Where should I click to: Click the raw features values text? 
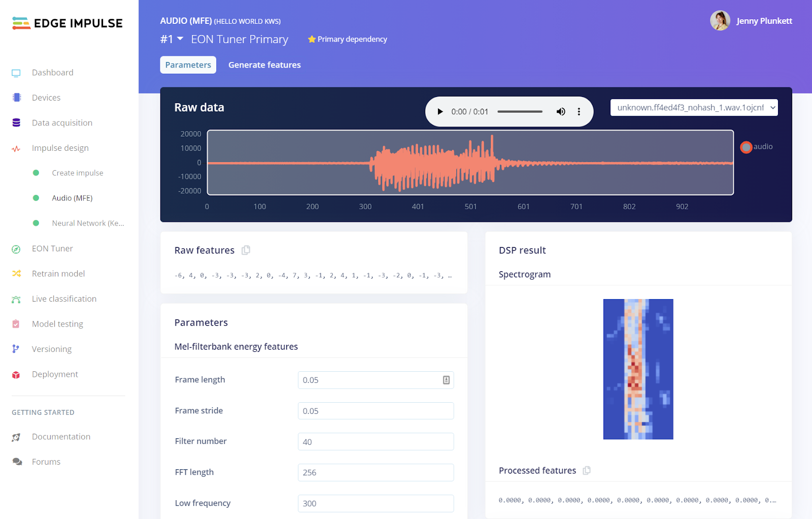tap(313, 276)
